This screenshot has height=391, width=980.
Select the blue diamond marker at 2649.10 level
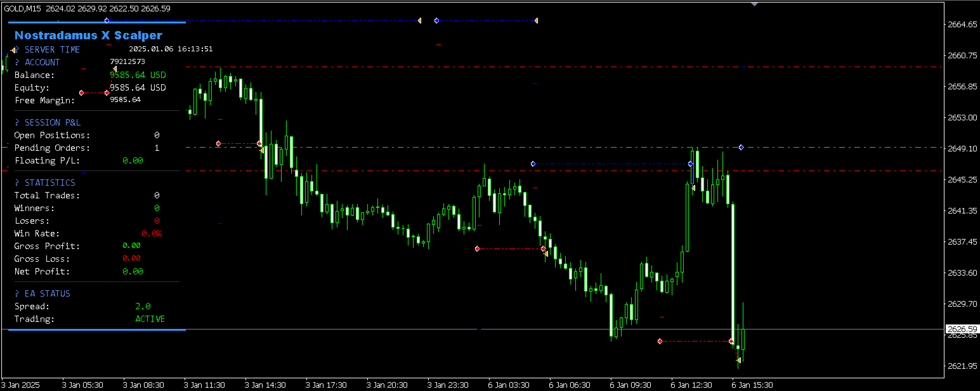pyautogui.click(x=740, y=147)
